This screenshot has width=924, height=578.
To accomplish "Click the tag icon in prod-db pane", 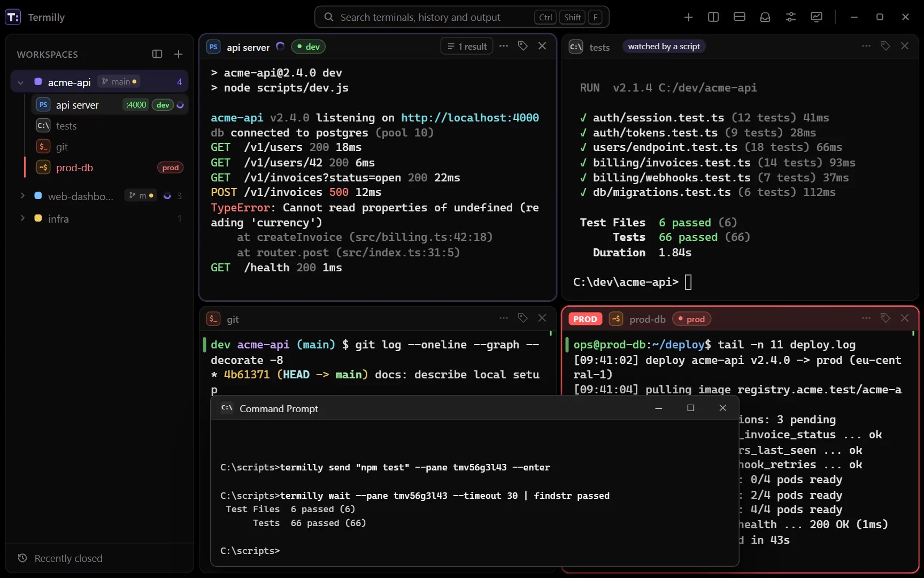I will tap(885, 318).
